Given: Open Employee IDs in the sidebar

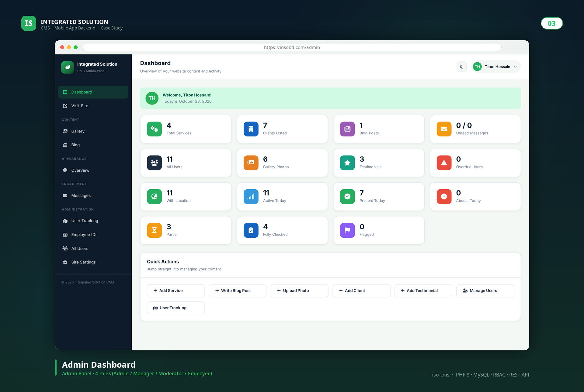Looking at the screenshot, I should [93, 235].
